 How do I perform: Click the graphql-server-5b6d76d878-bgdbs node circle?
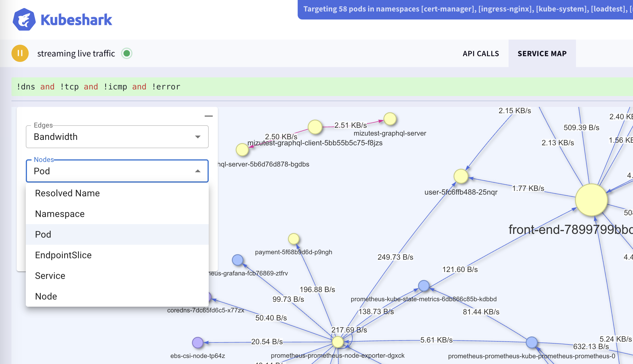pyautogui.click(x=242, y=150)
